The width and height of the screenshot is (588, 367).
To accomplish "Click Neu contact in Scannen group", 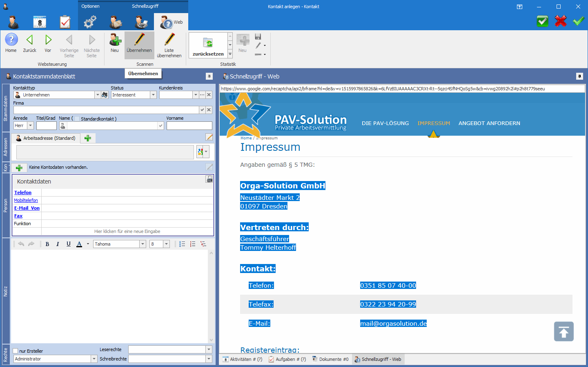I will coord(115,43).
